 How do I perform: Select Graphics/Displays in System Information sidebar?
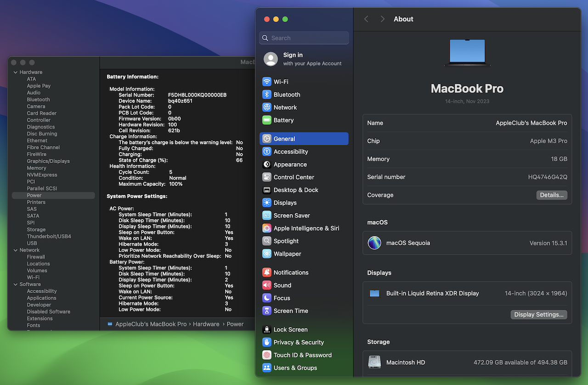pyautogui.click(x=48, y=161)
